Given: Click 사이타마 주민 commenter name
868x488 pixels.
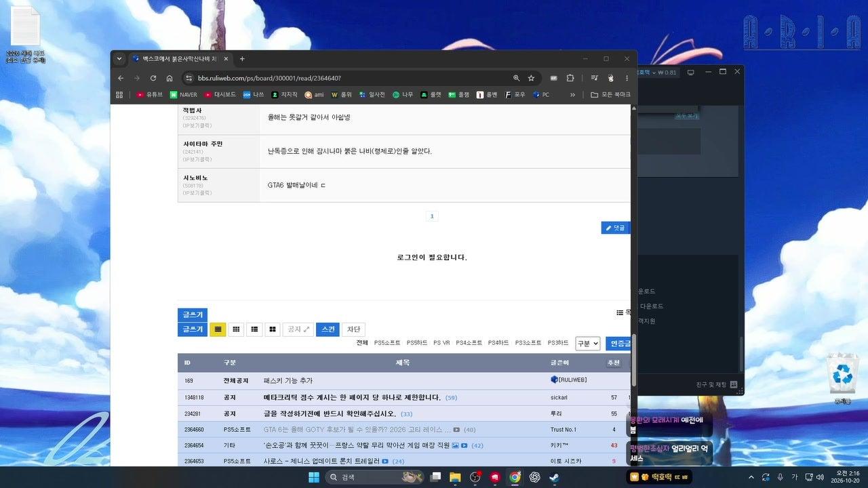Looking at the screenshot, I should point(202,144).
